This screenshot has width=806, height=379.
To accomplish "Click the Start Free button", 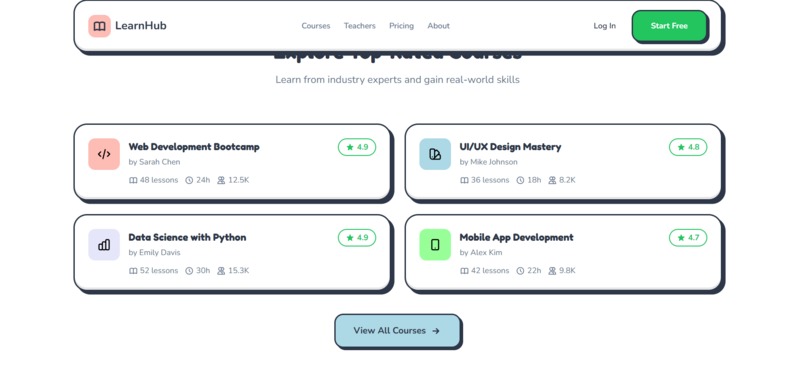I will (669, 26).
